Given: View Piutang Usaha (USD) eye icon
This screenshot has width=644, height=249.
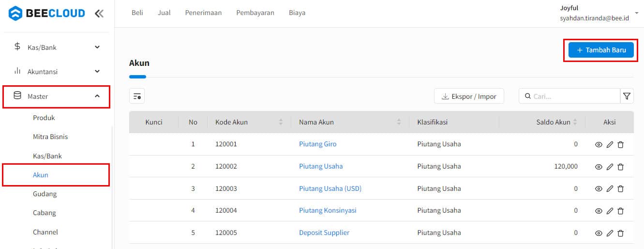Looking at the screenshot, I should pos(599,189).
